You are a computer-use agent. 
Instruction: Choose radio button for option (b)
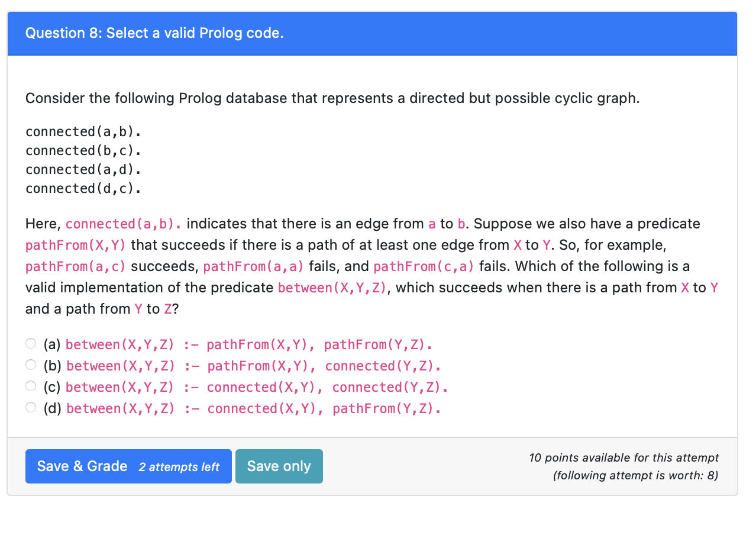pos(31,365)
